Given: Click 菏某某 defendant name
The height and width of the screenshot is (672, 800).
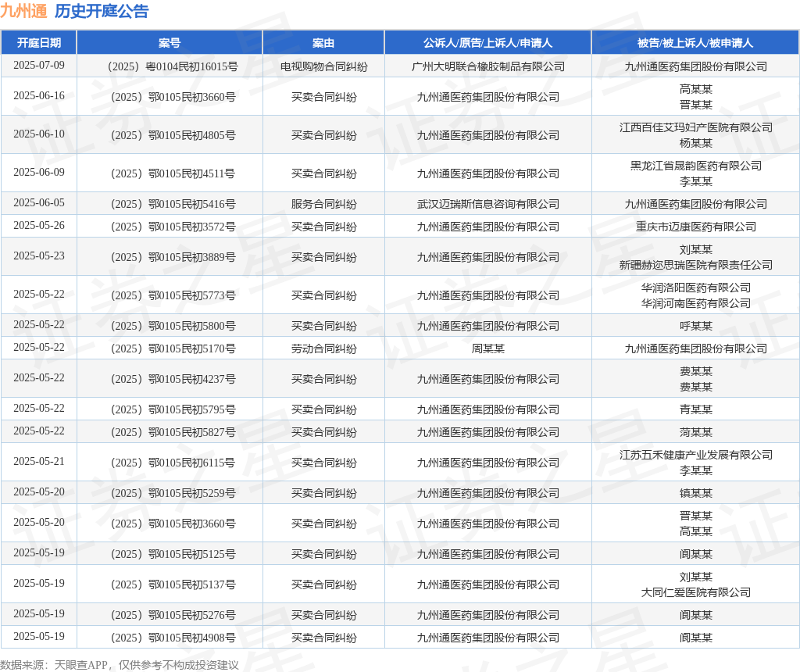Looking at the screenshot, I should pyautogui.click(x=696, y=433).
